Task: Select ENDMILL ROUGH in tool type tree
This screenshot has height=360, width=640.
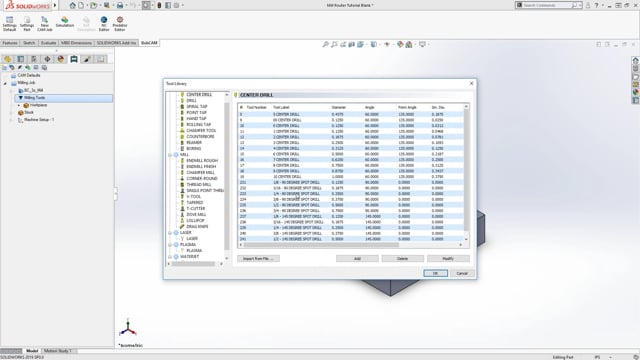Action: 202,160
